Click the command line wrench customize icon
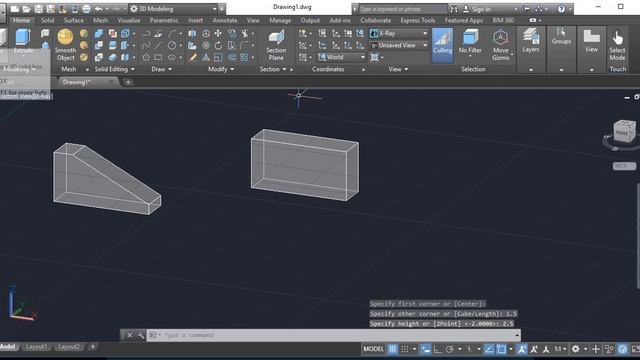Screen dimensions: 640x360 pyautogui.click(x=140, y=335)
